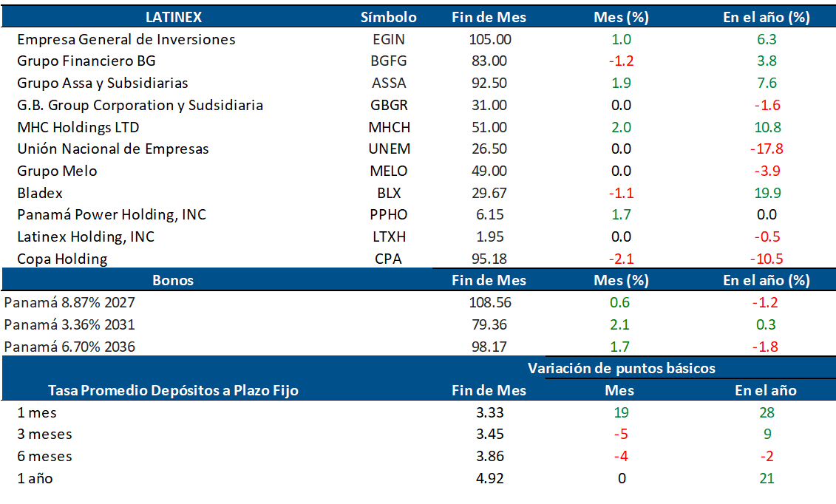Click Copa Holding row name
Image resolution: width=836 pixels, height=504 pixels.
(x=62, y=259)
